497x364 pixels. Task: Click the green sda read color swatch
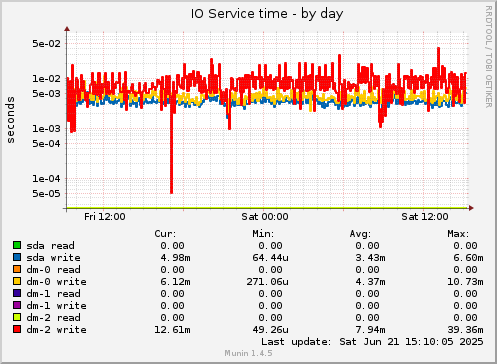coord(17,246)
